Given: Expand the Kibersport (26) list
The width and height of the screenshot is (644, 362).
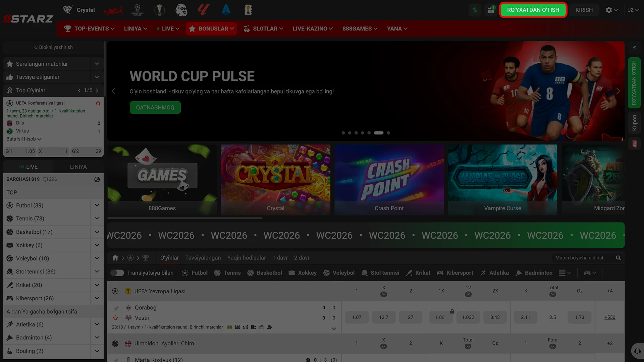Looking at the screenshot, I should click(97, 298).
